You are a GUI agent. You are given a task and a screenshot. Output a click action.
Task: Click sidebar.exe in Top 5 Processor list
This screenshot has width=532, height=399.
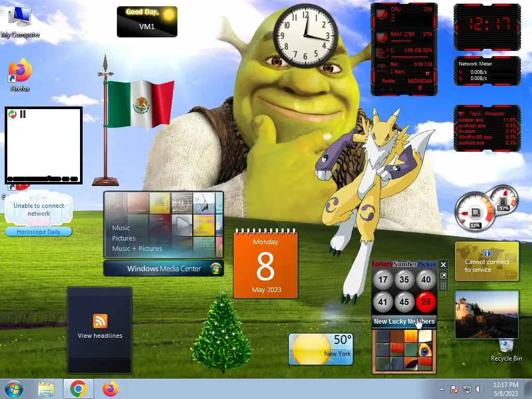487,120
